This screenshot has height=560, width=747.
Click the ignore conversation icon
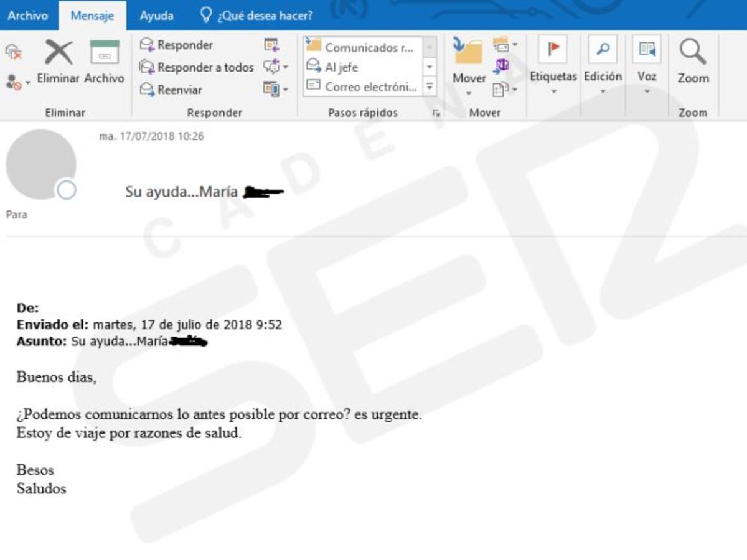[x=14, y=54]
